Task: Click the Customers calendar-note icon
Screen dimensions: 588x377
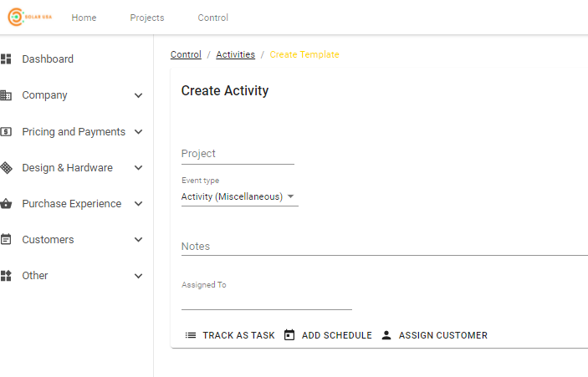Action: pyautogui.click(x=6, y=239)
